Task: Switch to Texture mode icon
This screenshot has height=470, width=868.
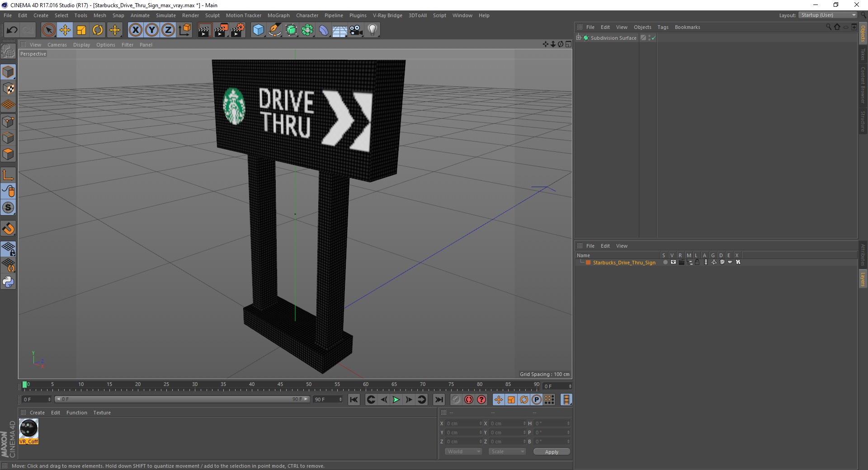Action: coord(8,89)
